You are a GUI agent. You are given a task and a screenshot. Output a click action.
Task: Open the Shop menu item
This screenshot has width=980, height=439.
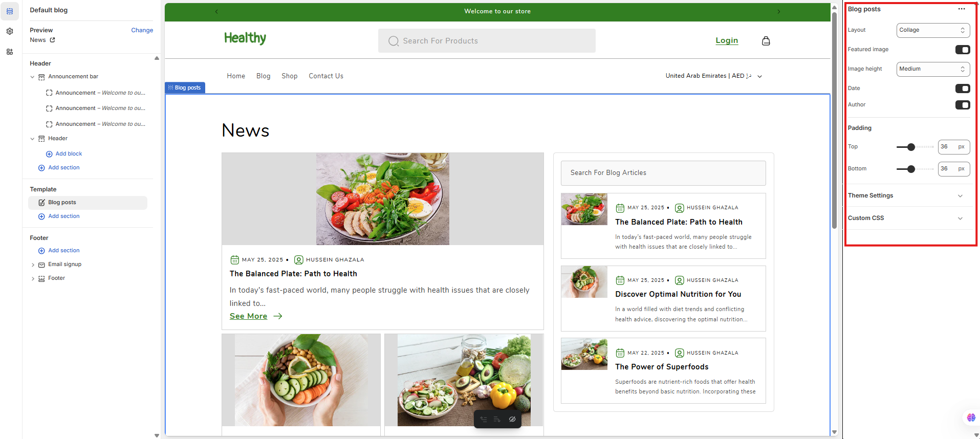tap(290, 76)
